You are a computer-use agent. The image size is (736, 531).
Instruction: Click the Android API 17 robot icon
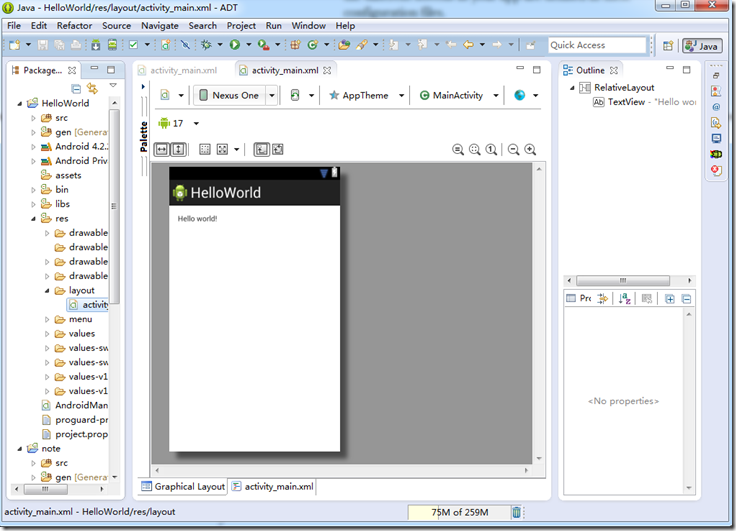click(x=164, y=123)
